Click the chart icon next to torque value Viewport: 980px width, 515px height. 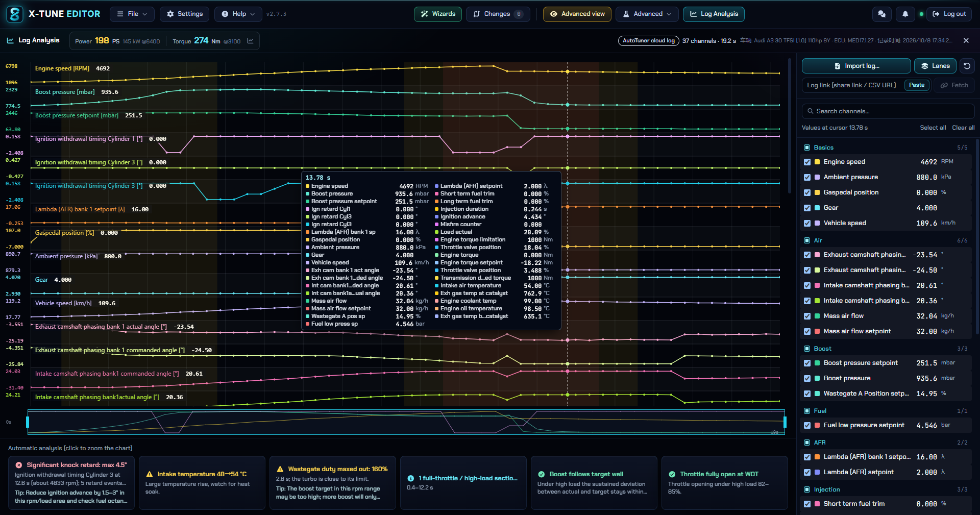250,41
